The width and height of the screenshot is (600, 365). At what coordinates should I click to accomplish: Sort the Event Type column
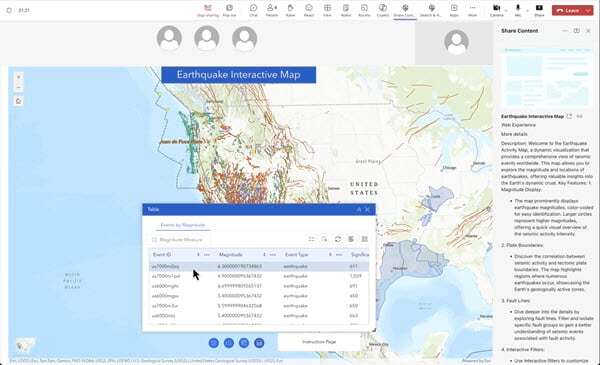(330, 254)
